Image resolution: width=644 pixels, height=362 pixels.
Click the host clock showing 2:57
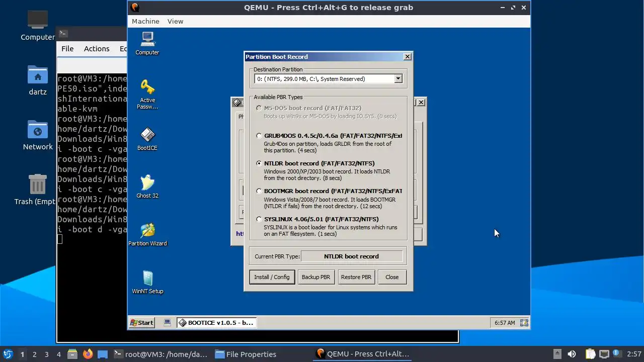point(634,354)
